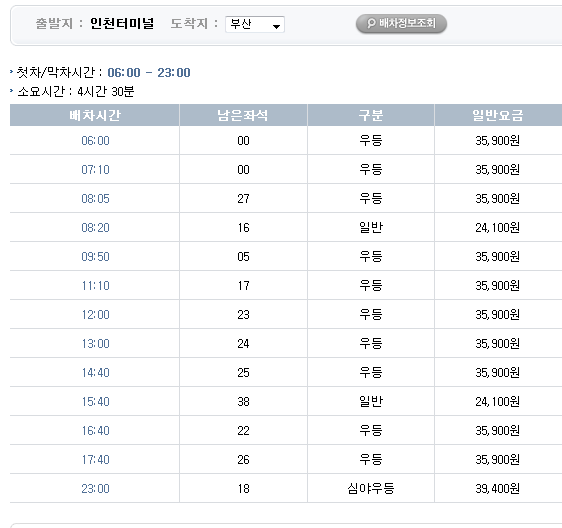
Task: Click the 39,400원 fare cell
Action: point(497,489)
